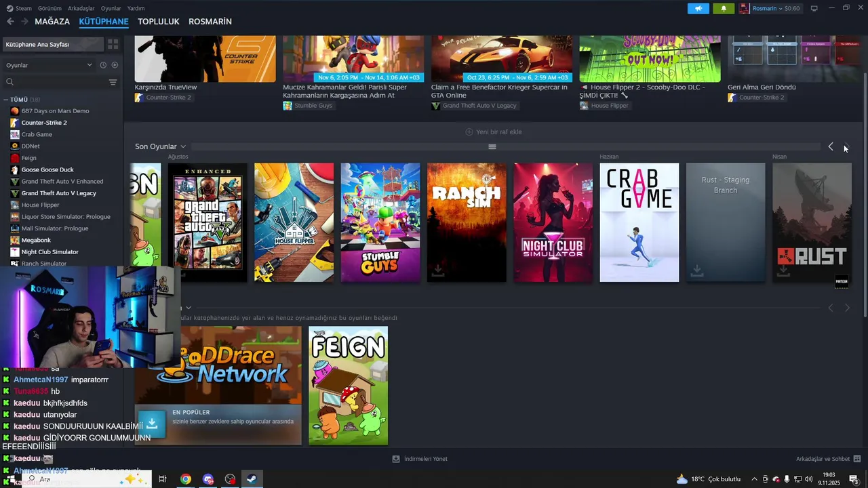
Task: Open the Karşınızda TrueView news title
Action: (x=165, y=87)
